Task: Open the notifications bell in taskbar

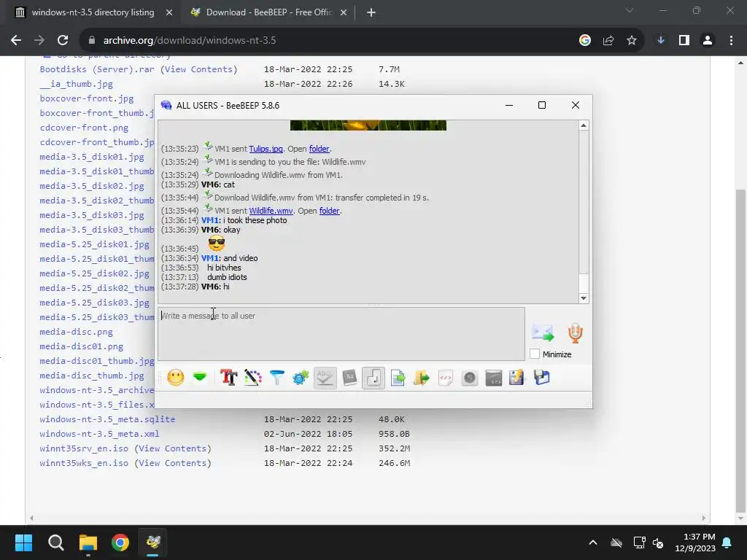Action: pyautogui.click(x=727, y=542)
